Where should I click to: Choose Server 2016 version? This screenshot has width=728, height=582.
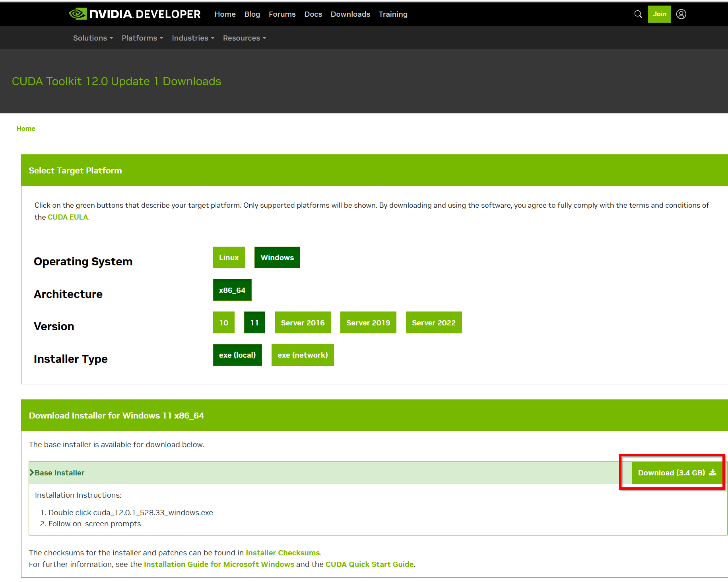(x=303, y=323)
